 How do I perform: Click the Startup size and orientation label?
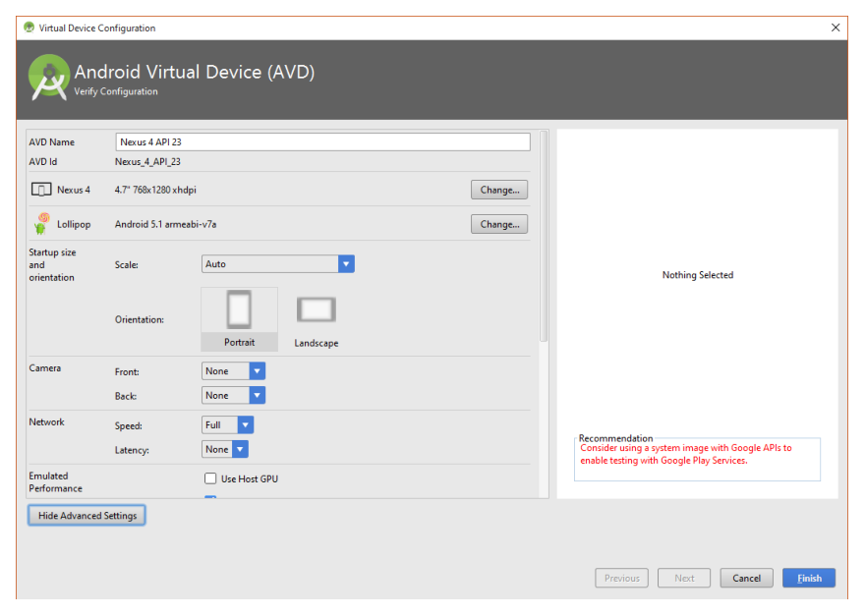tap(52, 264)
